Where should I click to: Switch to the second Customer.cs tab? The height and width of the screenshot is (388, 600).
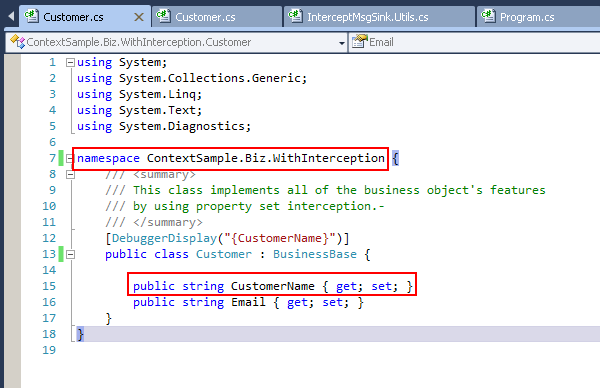(217, 17)
